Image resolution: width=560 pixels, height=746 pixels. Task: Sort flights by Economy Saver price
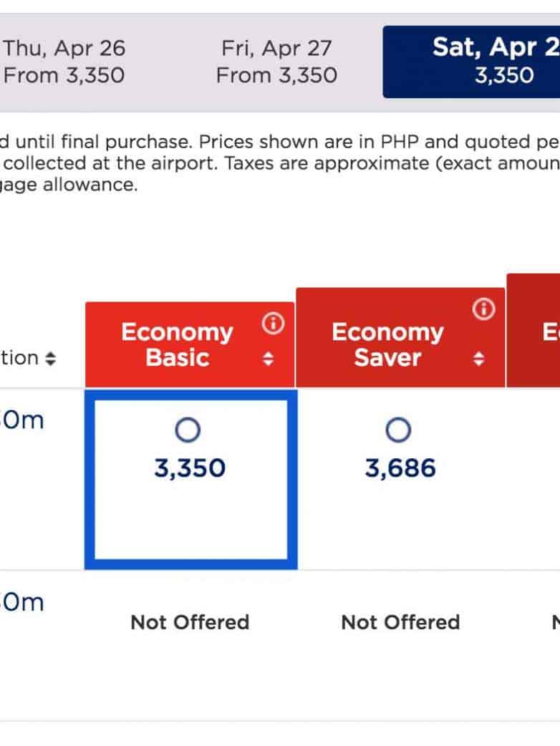[478, 359]
